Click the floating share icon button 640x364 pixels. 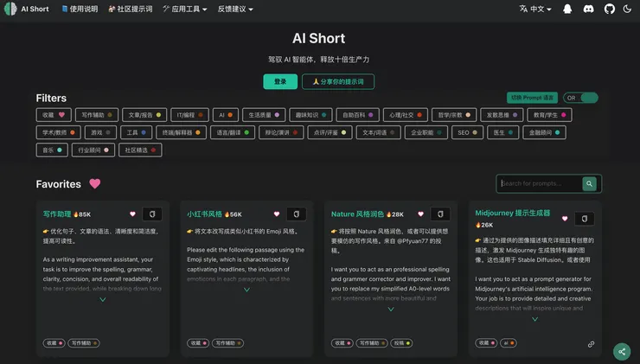[622, 351]
